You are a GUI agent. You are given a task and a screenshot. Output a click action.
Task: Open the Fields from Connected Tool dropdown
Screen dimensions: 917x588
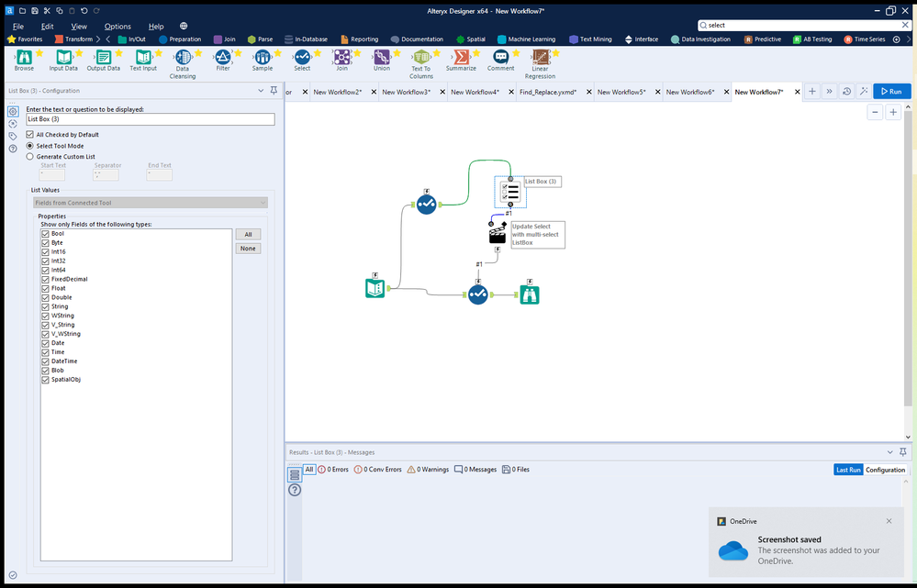(x=151, y=203)
